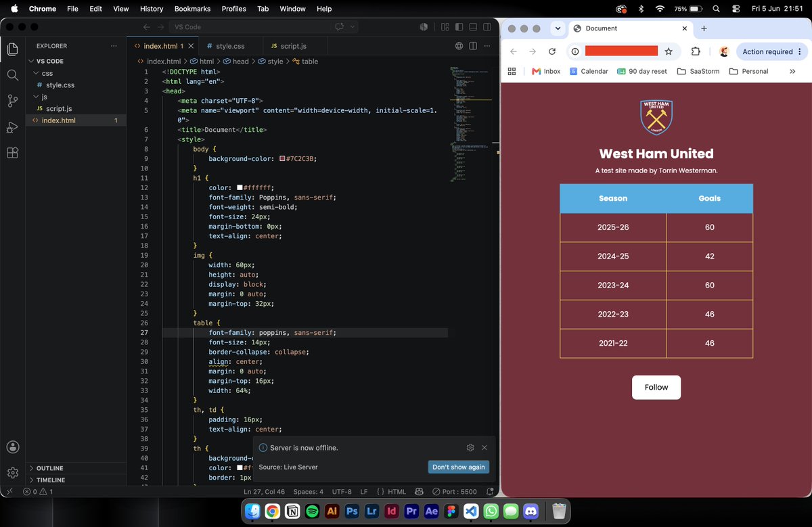Open Chrome apps grid in bookmarks bar
The width and height of the screenshot is (812, 527).
512,71
